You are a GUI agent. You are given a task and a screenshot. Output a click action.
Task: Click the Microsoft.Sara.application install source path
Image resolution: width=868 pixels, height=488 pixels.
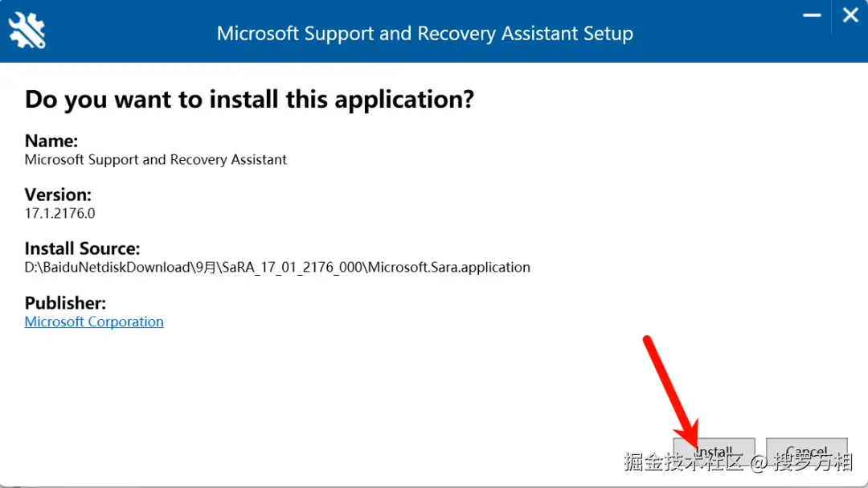pyautogui.click(x=277, y=268)
